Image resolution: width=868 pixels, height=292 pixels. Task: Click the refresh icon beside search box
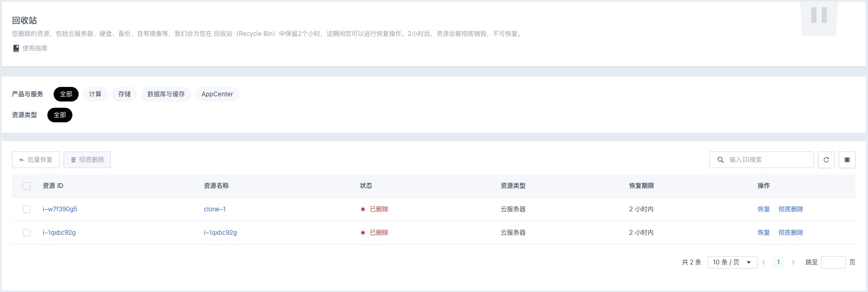coord(826,160)
